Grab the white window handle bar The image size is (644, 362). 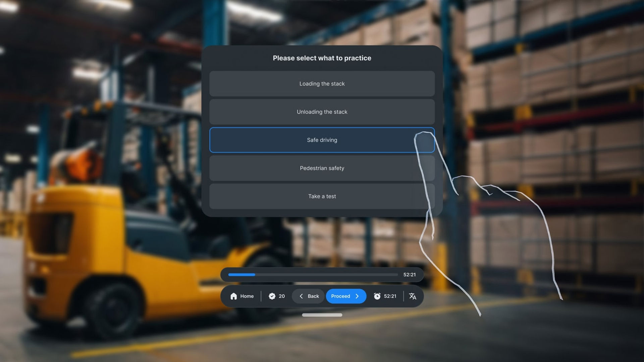click(x=322, y=315)
